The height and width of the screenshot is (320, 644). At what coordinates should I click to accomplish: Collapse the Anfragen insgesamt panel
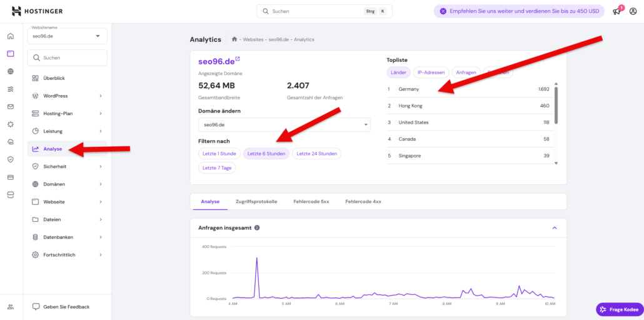point(555,227)
